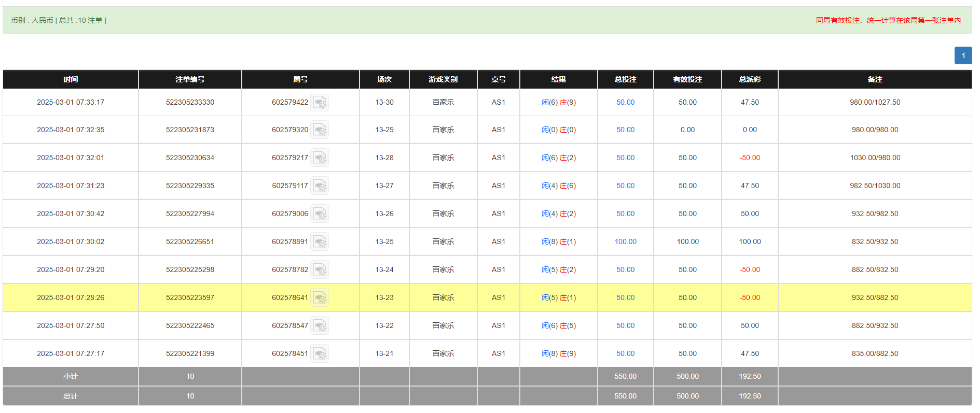Go to page 1 in pagination
This screenshot has height=413, width=980.
click(963, 55)
